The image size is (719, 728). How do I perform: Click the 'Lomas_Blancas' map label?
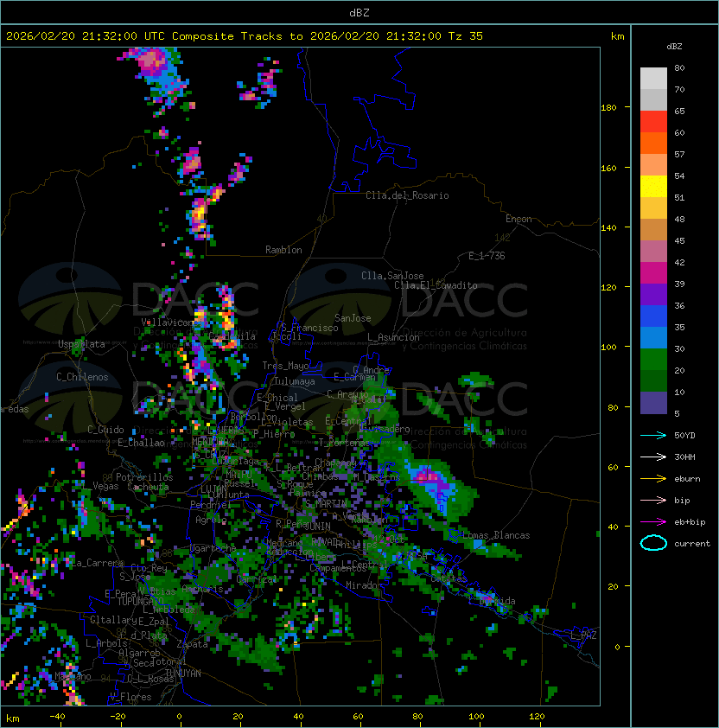496,535
